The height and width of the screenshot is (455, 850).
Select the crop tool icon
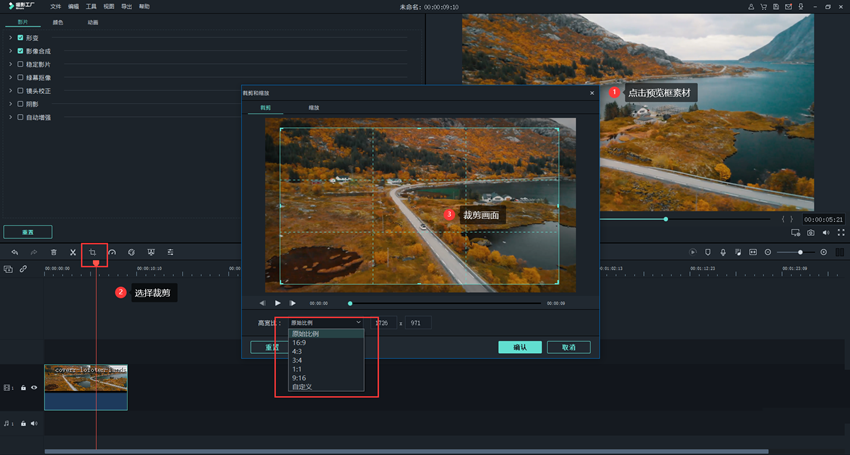pos(93,252)
